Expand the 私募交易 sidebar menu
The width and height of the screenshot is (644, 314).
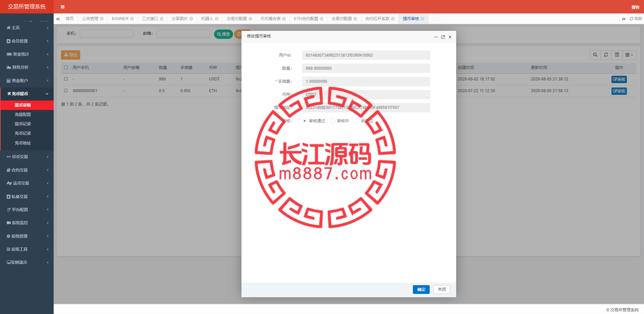tap(27, 197)
